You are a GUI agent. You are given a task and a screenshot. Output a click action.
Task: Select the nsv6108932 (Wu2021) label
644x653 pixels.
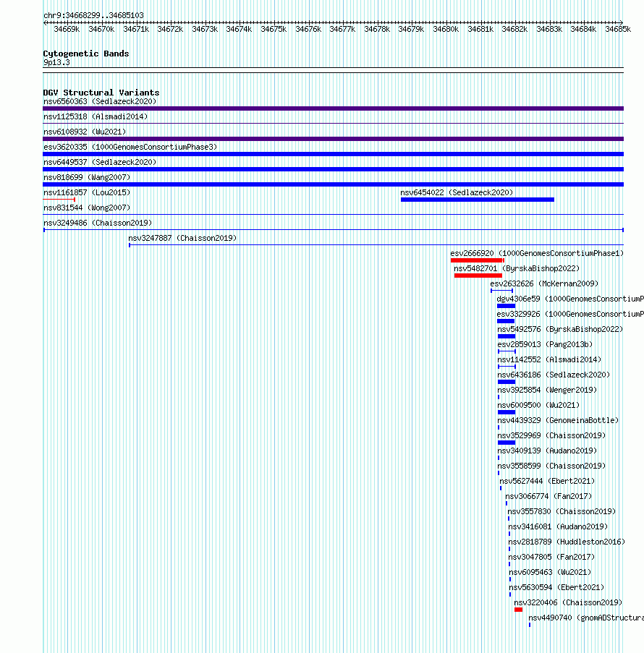coord(85,132)
